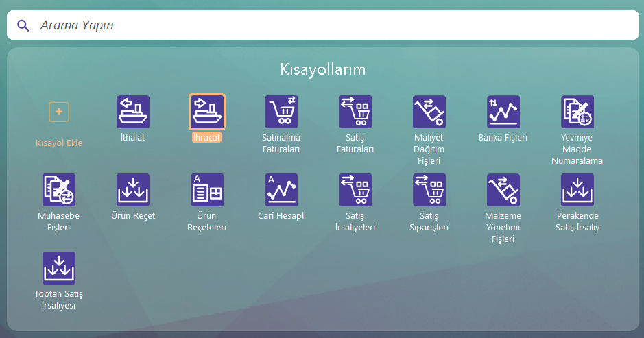644x338 pixels.
Task: Open the Satış İrsaliyeleri icon
Action: 355,190
